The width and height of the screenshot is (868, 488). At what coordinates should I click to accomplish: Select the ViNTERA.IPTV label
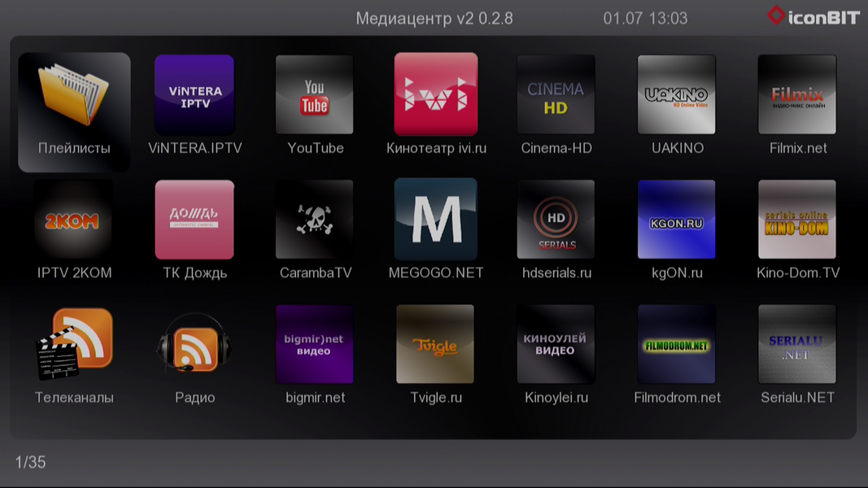pyautogui.click(x=195, y=148)
